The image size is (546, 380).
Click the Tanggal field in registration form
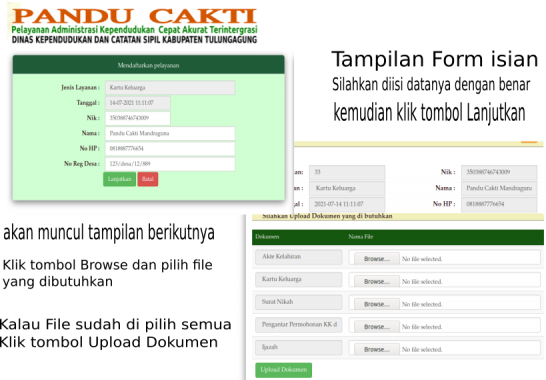tap(138, 103)
